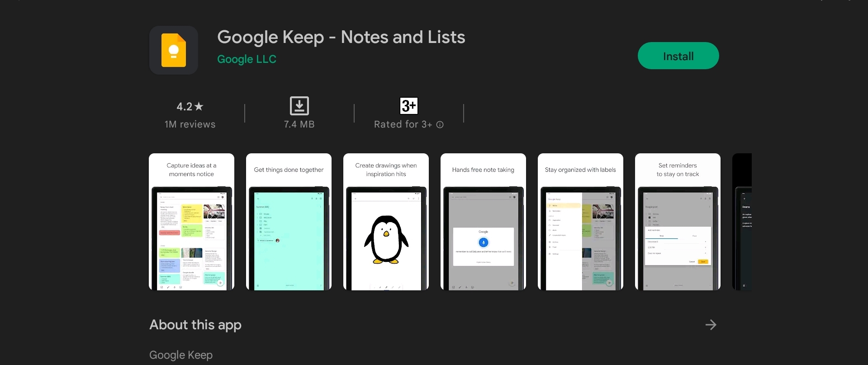Screen dimensions: 868x365
Task: Open the Set reminders screenshot
Action: coord(678,222)
